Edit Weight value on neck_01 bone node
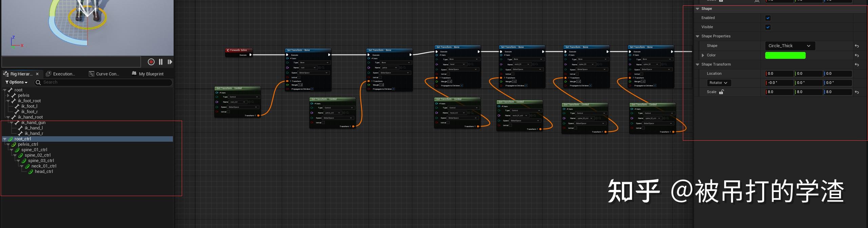The height and width of the screenshot is (228, 868). point(514,82)
